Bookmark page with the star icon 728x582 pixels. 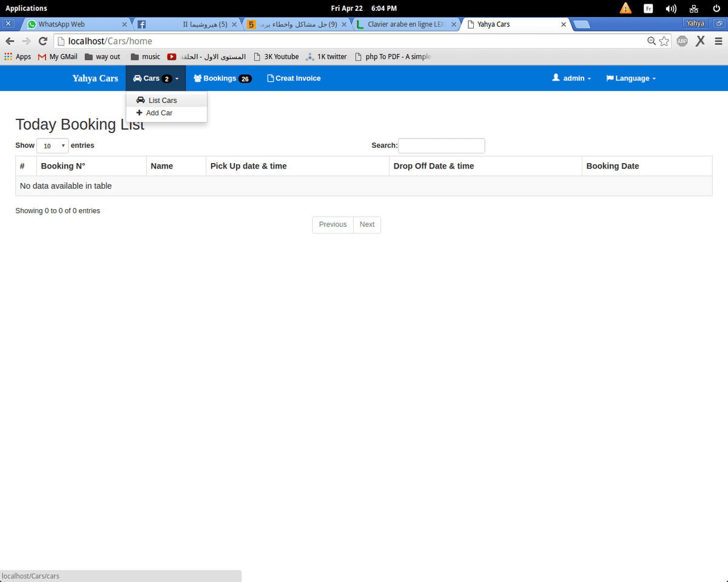coord(664,41)
